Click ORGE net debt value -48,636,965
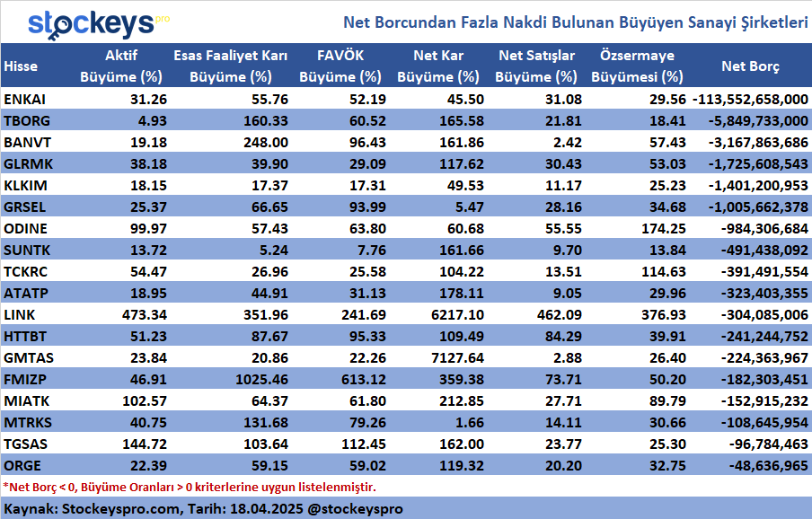This screenshot has height=519, width=812. [769, 466]
